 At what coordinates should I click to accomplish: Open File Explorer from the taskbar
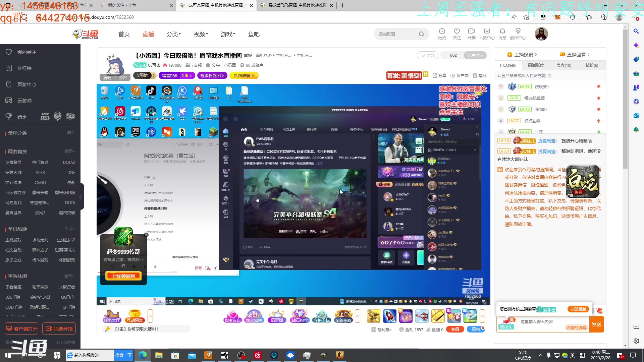pyautogui.click(x=159, y=355)
